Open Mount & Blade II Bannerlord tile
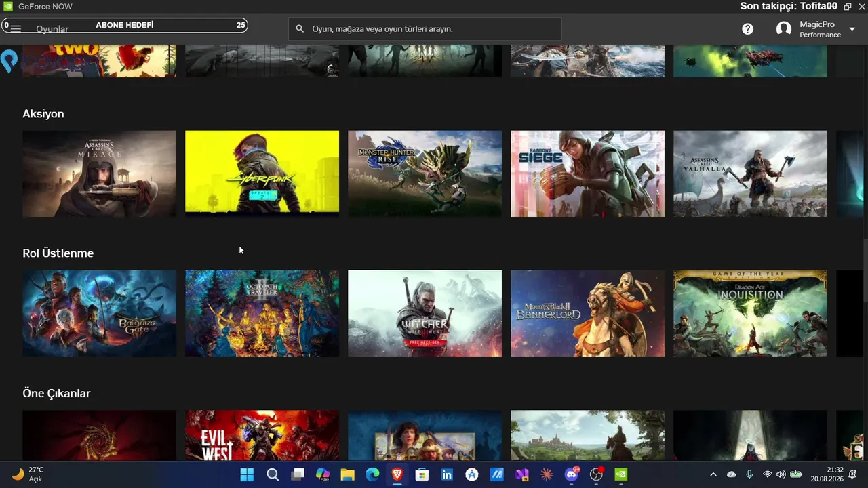Screen dimensions: 868x488 587,313
